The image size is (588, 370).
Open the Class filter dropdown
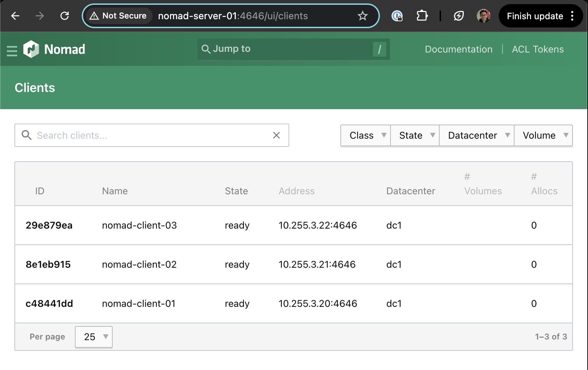[x=365, y=135]
